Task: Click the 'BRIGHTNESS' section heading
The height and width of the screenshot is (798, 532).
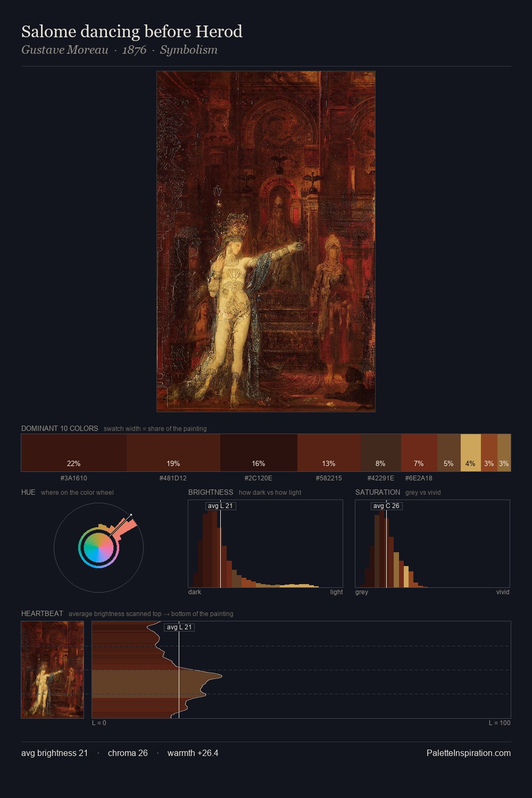Action: coord(211,492)
